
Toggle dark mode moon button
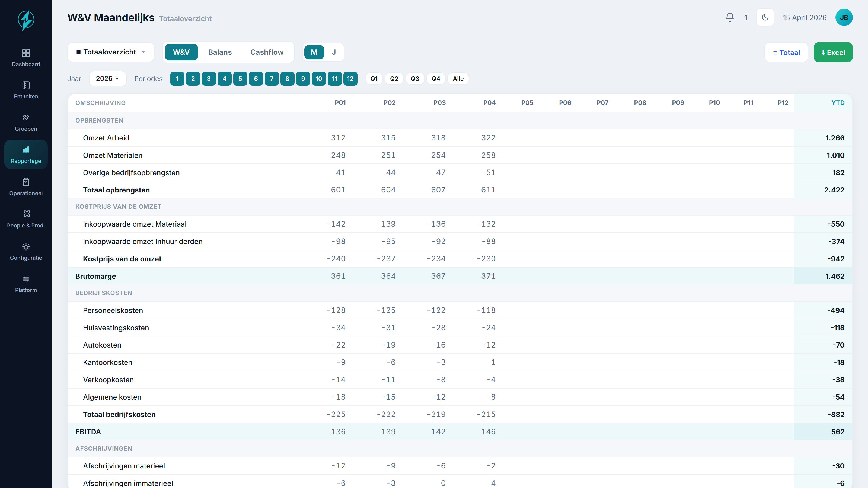tap(765, 18)
